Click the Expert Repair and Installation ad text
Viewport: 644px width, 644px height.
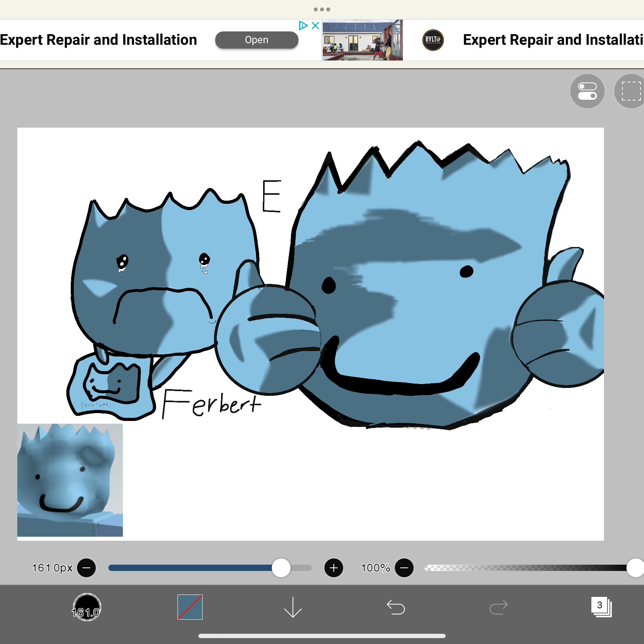pos(98,40)
